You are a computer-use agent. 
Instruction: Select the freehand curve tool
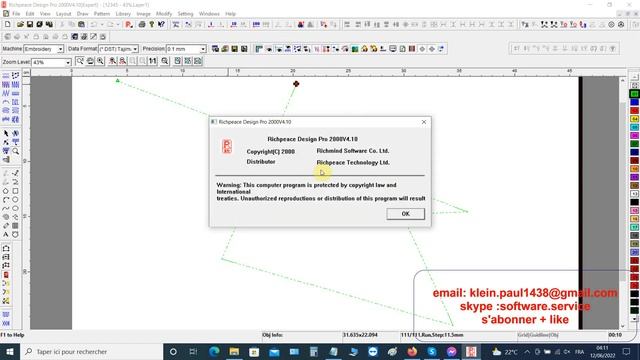click(x=6, y=209)
